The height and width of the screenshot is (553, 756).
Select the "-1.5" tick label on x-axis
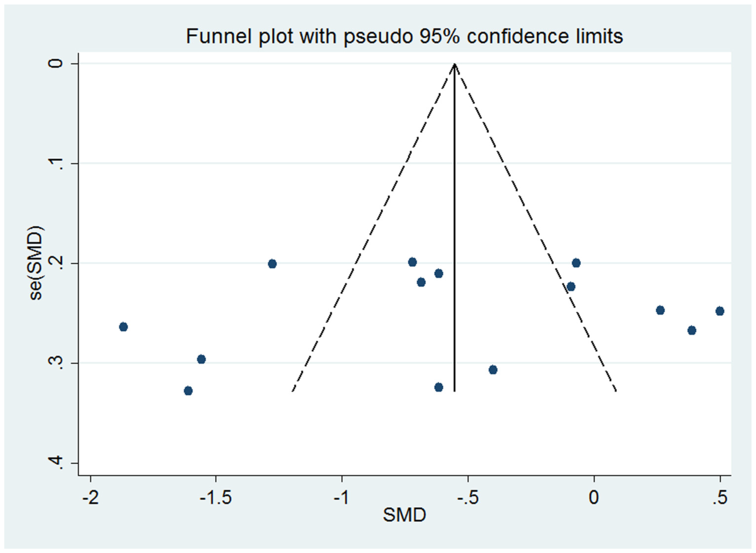pyautogui.click(x=216, y=498)
